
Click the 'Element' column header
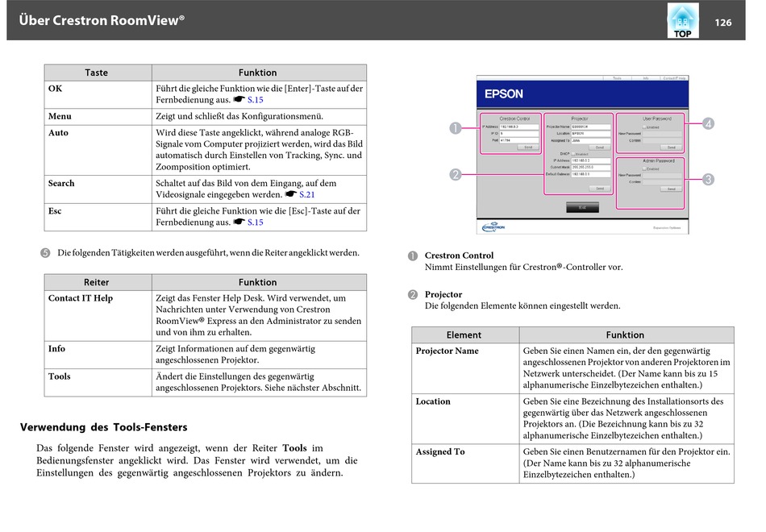coord(465,335)
